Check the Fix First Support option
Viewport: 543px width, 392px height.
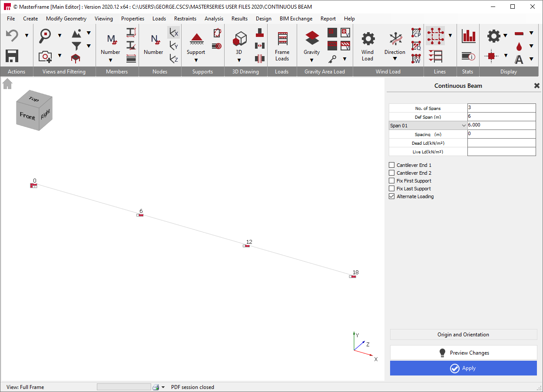click(x=391, y=180)
